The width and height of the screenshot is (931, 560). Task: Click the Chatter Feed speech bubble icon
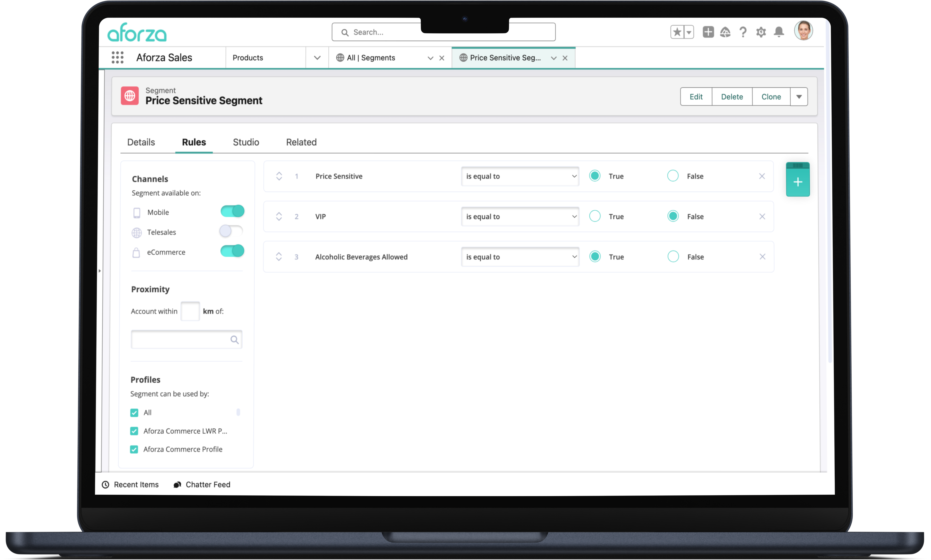pos(177,485)
